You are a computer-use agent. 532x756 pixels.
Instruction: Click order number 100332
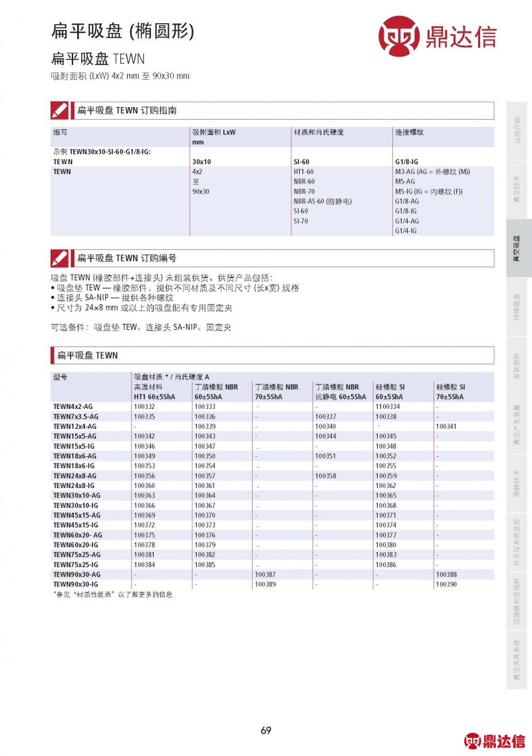(x=144, y=407)
